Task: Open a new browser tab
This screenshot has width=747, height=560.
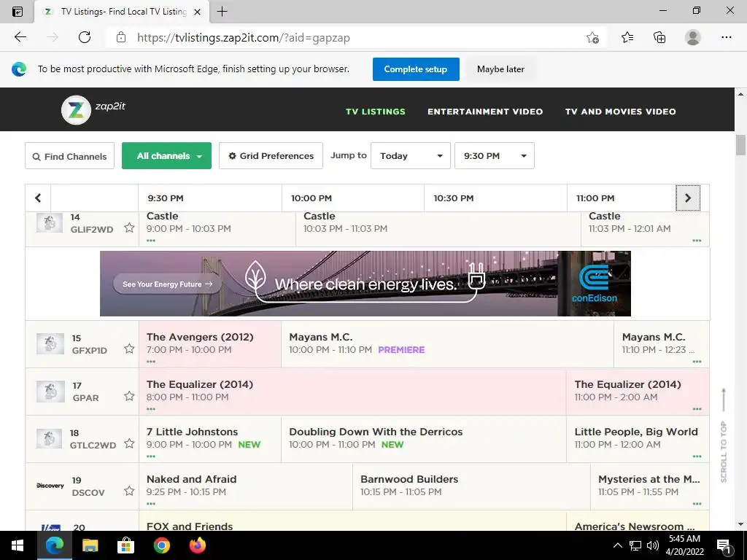Action: [x=222, y=12]
